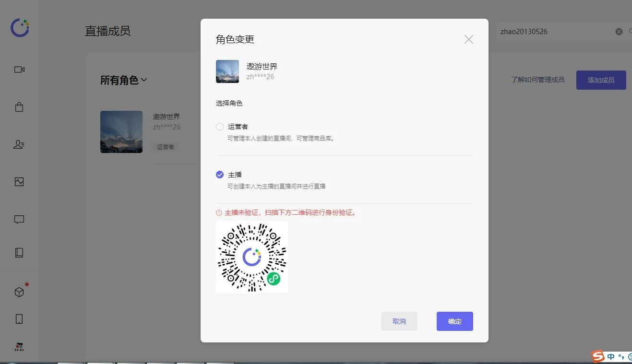Open the members management sidebar icon

(x=19, y=144)
